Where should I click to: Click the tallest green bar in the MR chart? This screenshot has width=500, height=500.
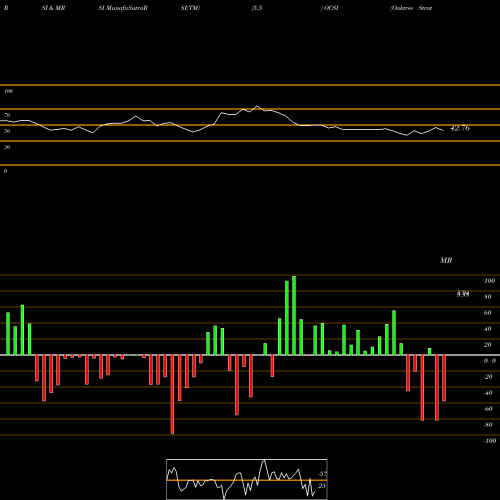pos(294,315)
